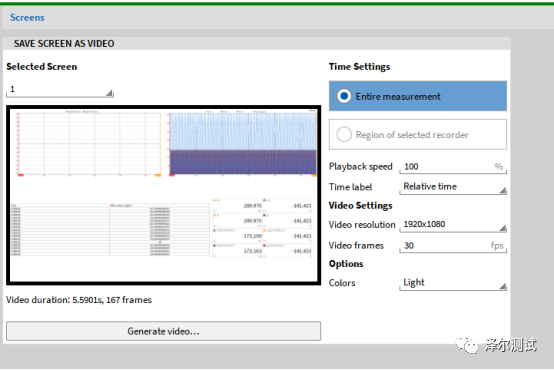Image resolution: width=554 pixels, height=370 pixels.
Task: Click the SAVE SCREEN AS VIDEO header
Action: click(x=64, y=43)
